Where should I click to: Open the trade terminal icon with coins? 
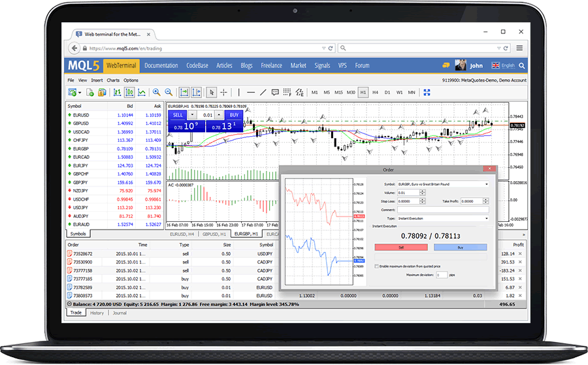click(x=102, y=92)
